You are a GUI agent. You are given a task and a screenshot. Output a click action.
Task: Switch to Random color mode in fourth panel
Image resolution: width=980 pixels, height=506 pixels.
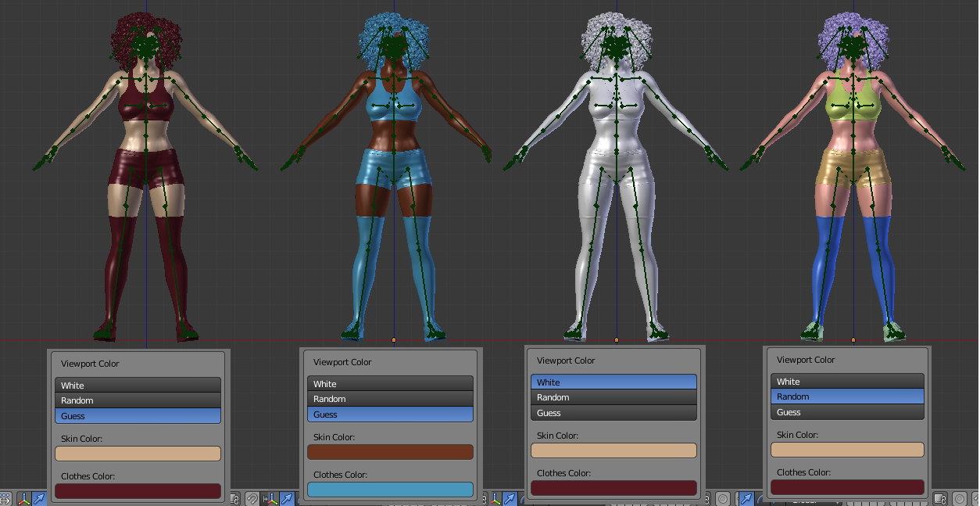[847, 397]
